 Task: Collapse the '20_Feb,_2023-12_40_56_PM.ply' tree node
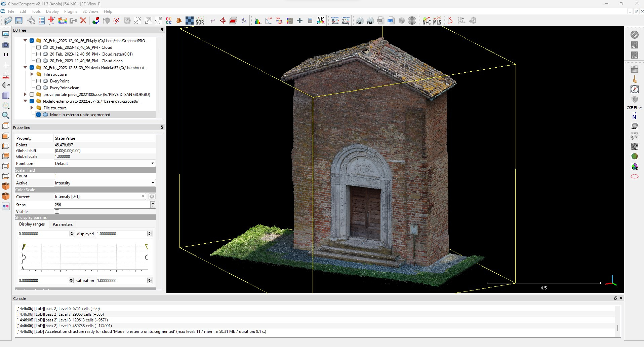pos(25,40)
